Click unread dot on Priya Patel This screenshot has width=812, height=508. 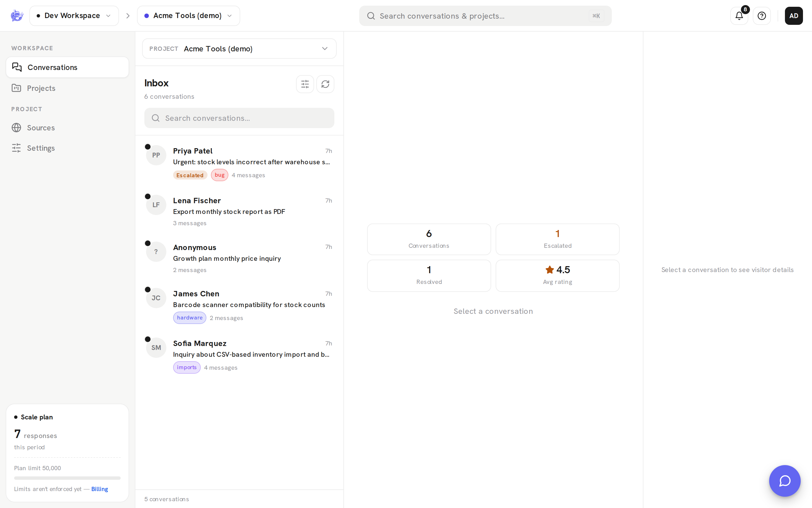click(x=148, y=147)
